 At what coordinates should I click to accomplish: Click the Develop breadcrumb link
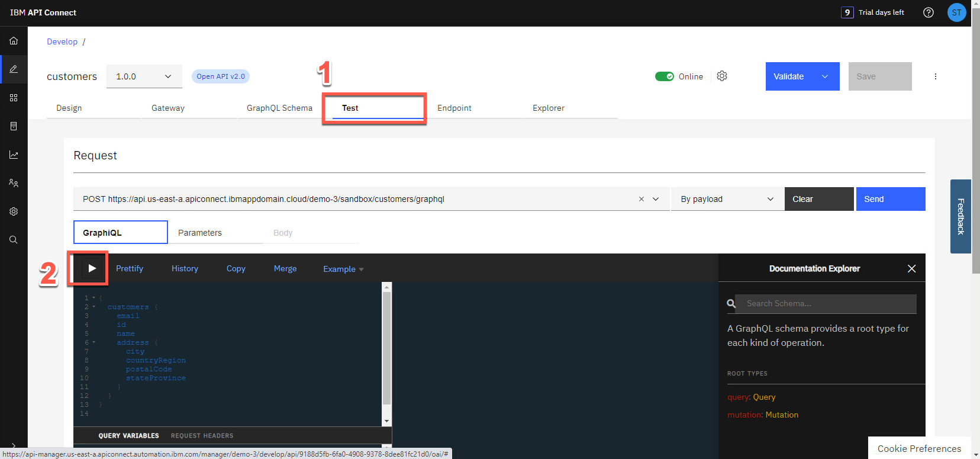62,41
